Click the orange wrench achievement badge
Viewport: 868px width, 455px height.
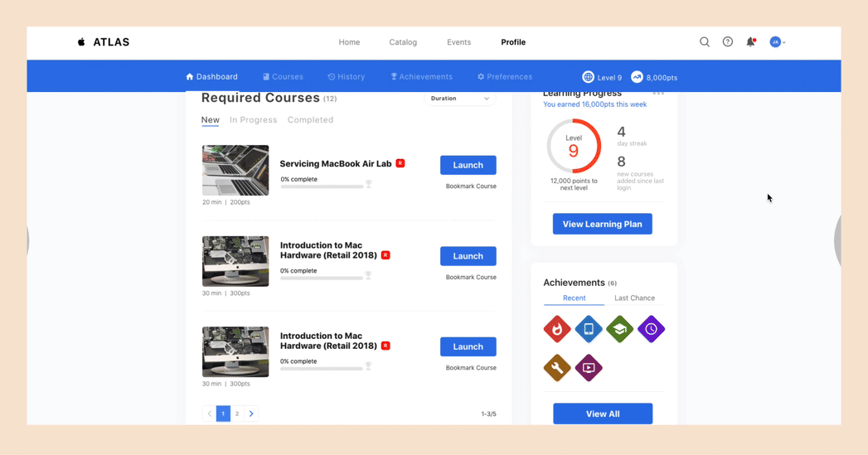point(557,367)
